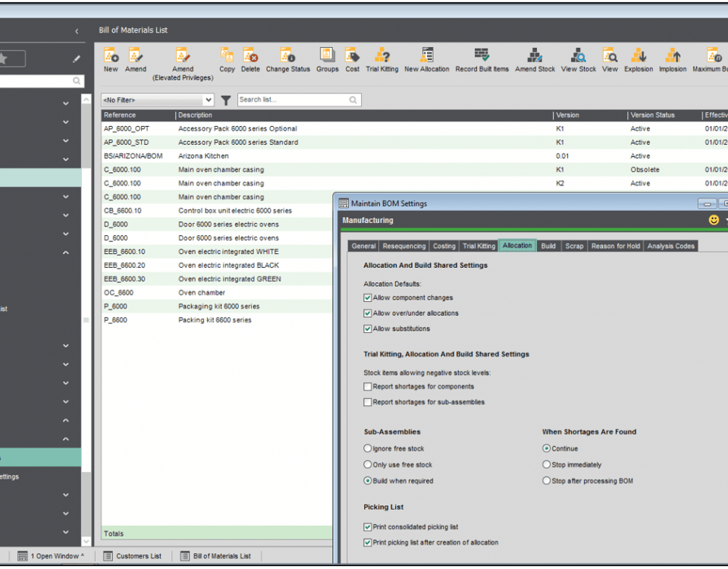Go to the Costing tab
The width and height of the screenshot is (728, 569).
[x=444, y=246]
